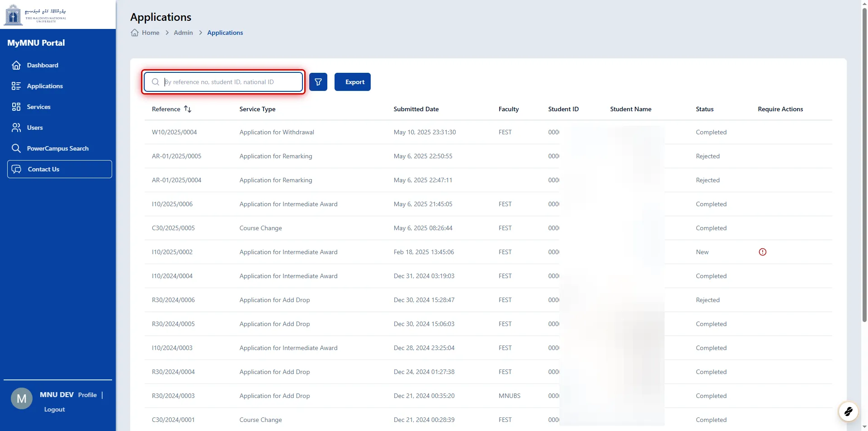Sort by Reference using the arrows icon
This screenshot has width=868, height=431.
pyautogui.click(x=188, y=109)
